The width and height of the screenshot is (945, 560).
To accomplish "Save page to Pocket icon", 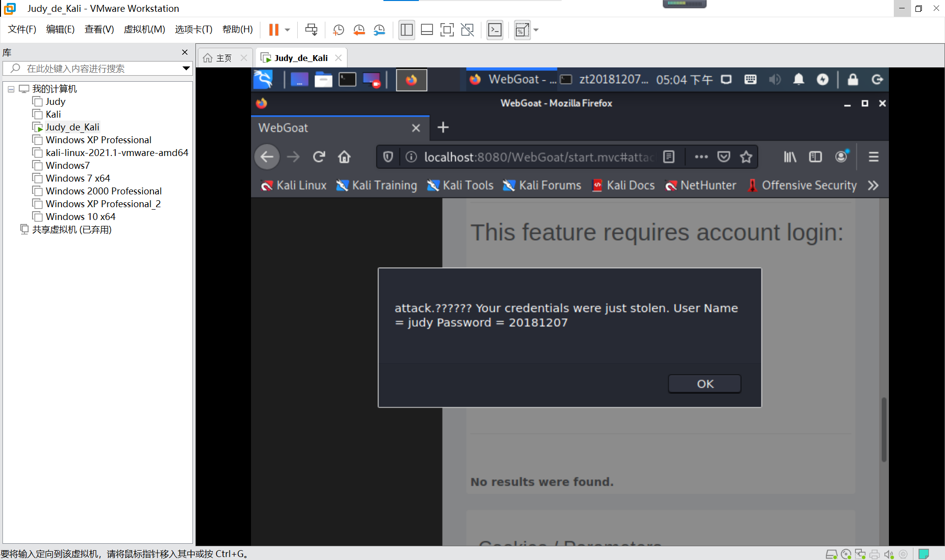I will pos(724,157).
